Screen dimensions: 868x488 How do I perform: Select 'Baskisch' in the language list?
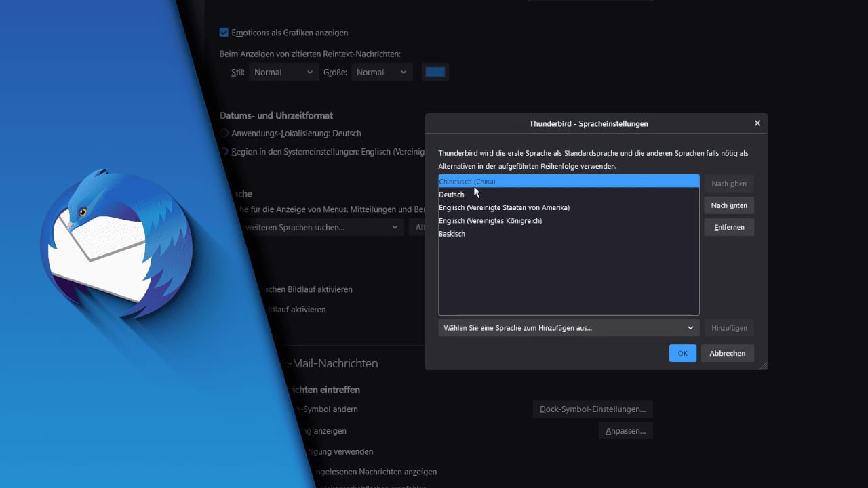(x=569, y=234)
